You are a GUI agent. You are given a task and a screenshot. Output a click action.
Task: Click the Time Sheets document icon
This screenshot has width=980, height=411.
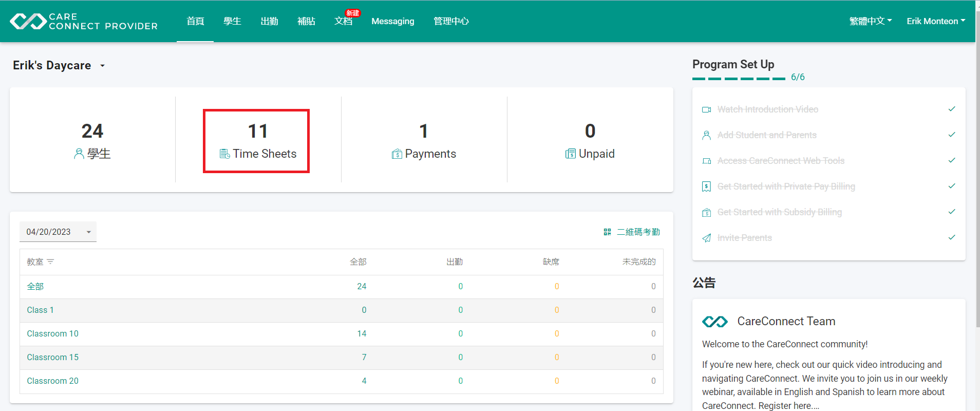(224, 154)
